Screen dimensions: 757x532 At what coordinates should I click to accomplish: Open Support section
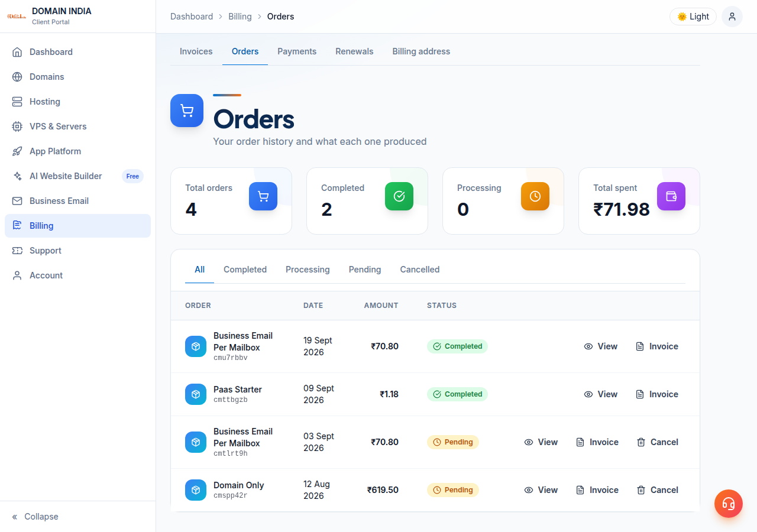77,251
